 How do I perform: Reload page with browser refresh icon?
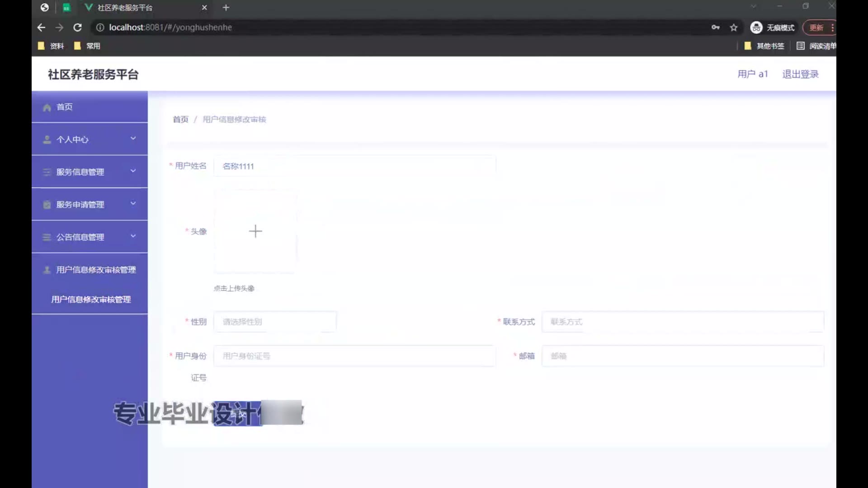click(78, 28)
